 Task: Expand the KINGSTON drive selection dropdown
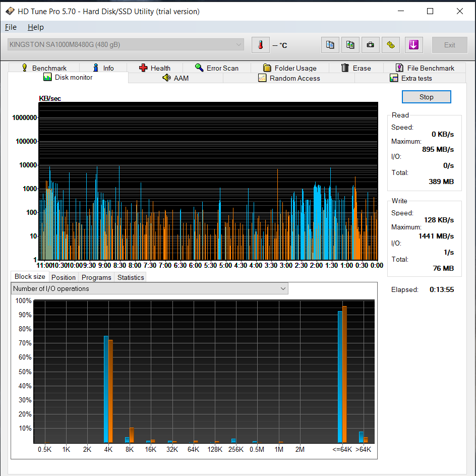tap(126, 45)
